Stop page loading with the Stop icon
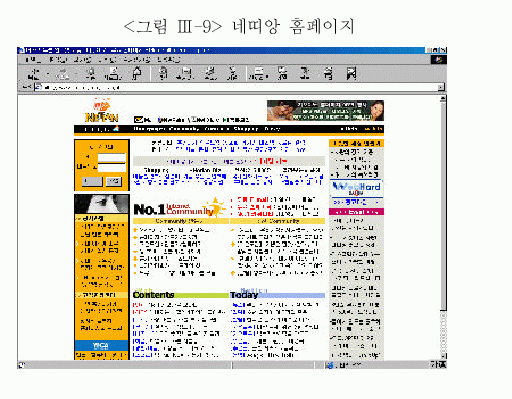The height and width of the screenshot is (399, 512). [x=89, y=74]
